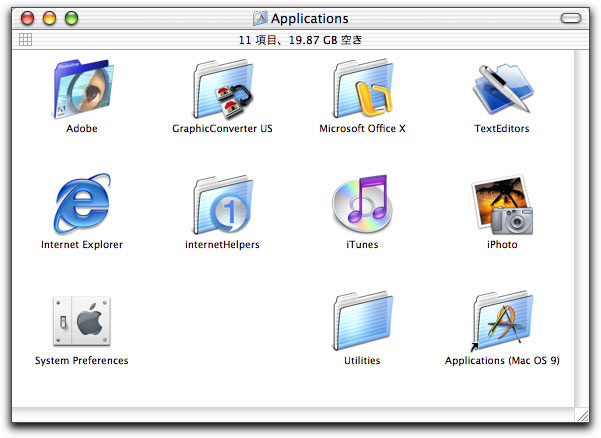Click the Applications title bar proxy icon
601x438 pixels.
click(x=260, y=18)
